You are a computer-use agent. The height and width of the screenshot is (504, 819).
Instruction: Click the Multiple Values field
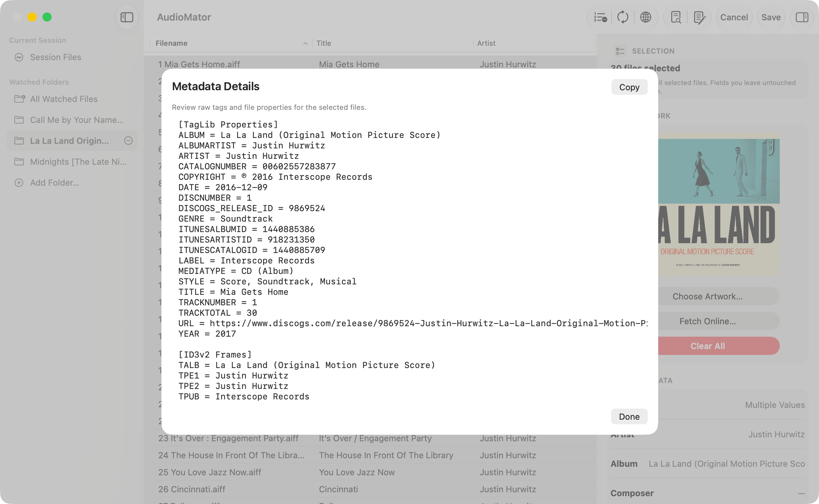tap(775, 405)
